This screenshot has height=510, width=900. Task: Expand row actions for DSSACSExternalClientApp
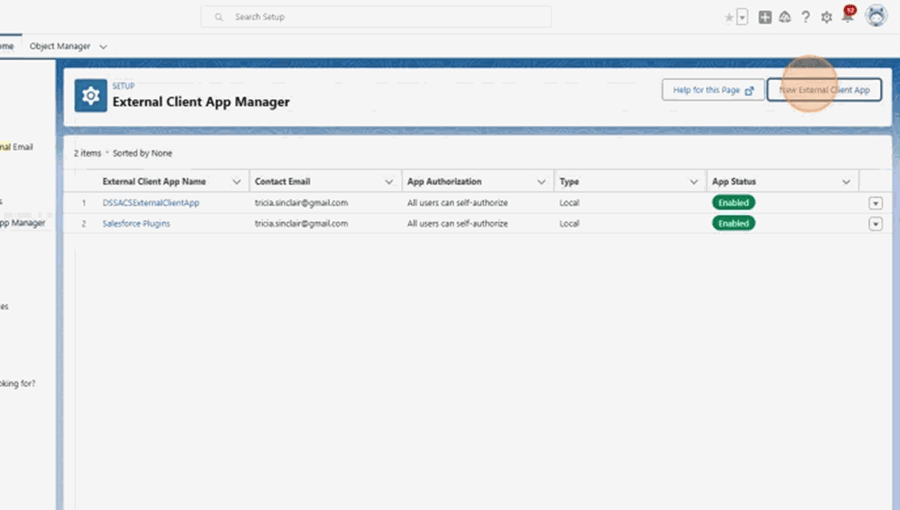[875, 203]
